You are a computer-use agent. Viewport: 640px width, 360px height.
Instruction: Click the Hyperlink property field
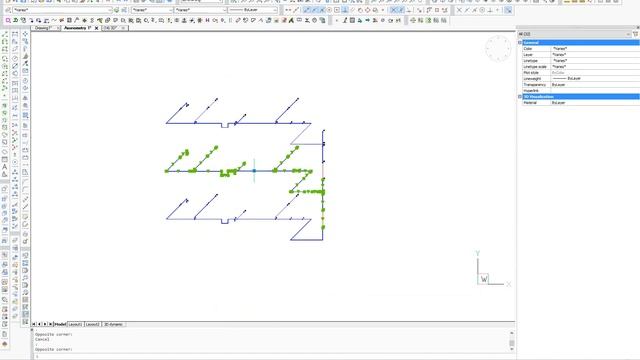point(595,91)
